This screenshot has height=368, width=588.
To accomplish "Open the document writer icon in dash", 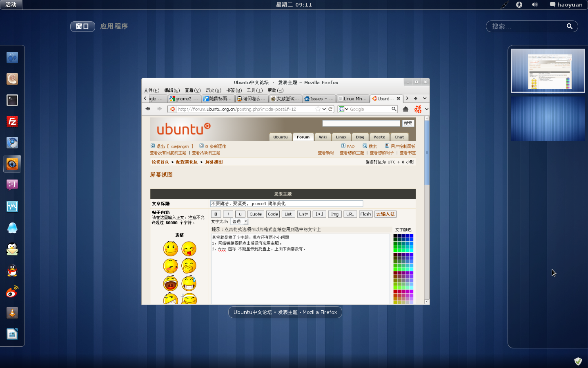I will tap(12, 334).
